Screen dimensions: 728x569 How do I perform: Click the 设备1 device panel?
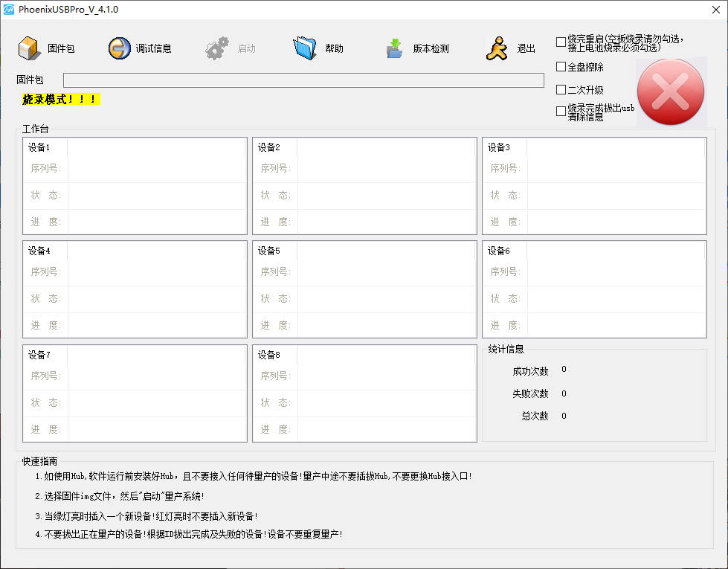135,184
